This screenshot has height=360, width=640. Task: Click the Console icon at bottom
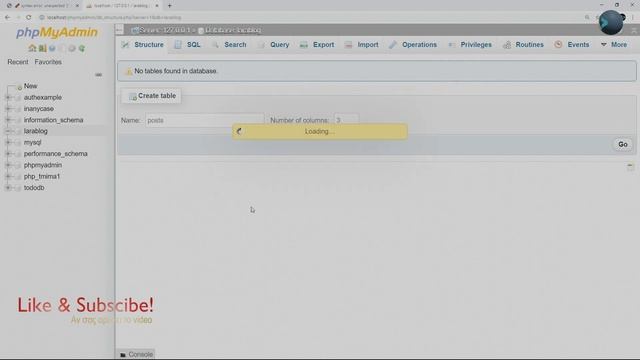click(123, 355)
